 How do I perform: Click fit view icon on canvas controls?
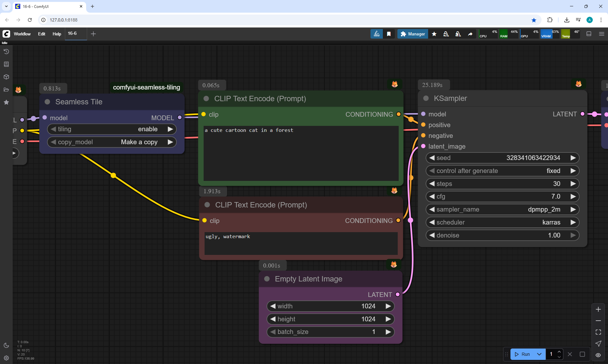(x=598, y=332)
